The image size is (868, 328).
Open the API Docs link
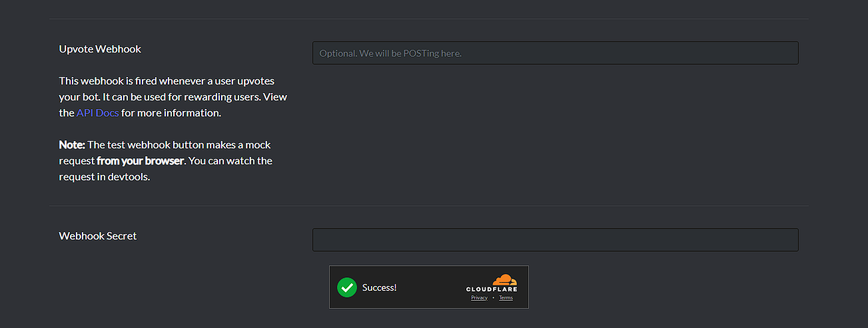[x=97, y=113]
